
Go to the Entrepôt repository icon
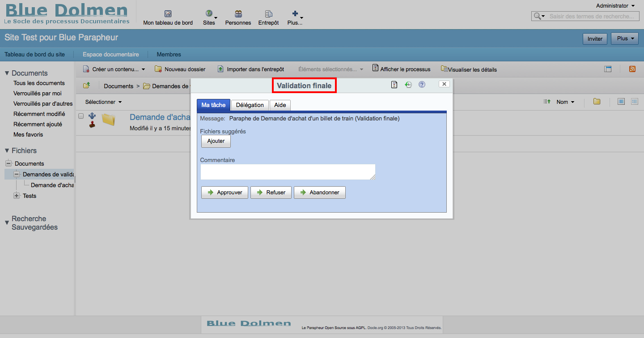[268, 14]
